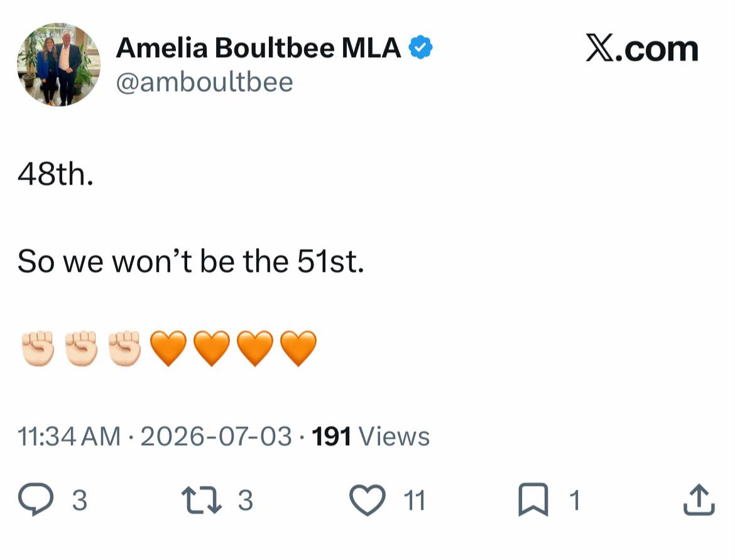The width and height of the screenshot is (735, 560).
Task: Click the bookmark count 1
Action: [x=575, y=500]
